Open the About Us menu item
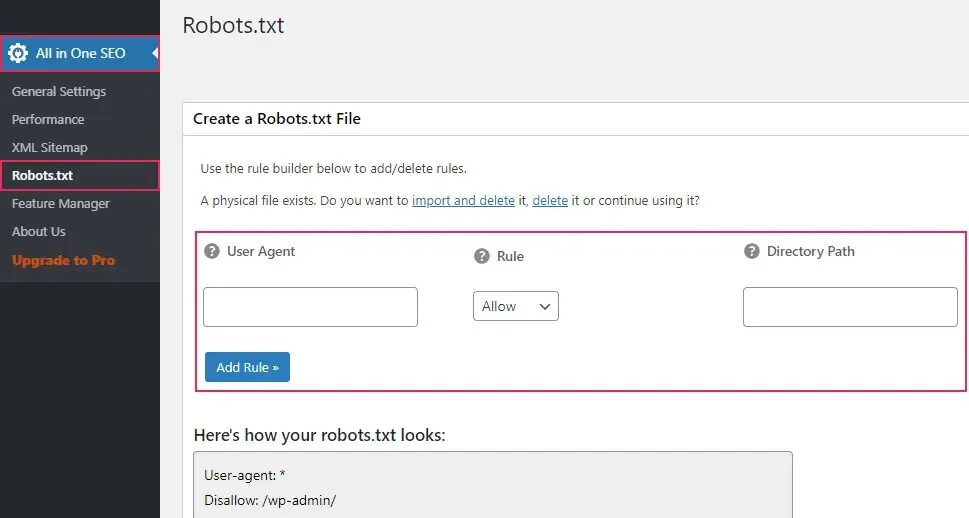The image size is (969, 518). coord(39,231)
